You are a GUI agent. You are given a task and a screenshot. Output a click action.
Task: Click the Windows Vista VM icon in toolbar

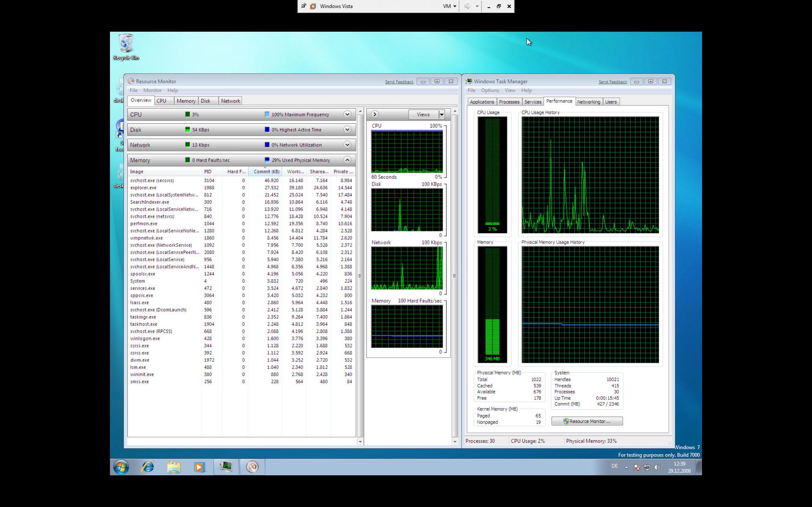[x=313, y=6]
